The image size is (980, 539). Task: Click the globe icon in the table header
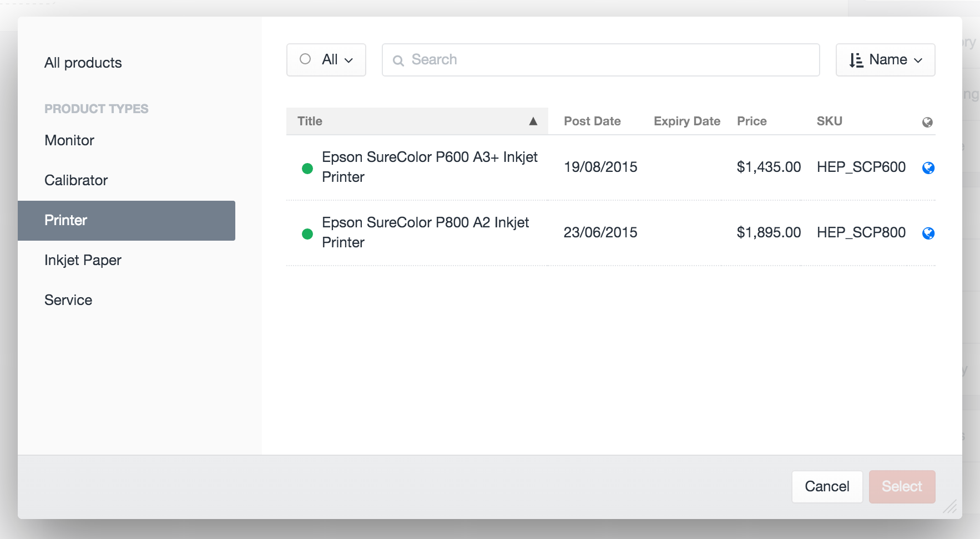click(927, 121)
